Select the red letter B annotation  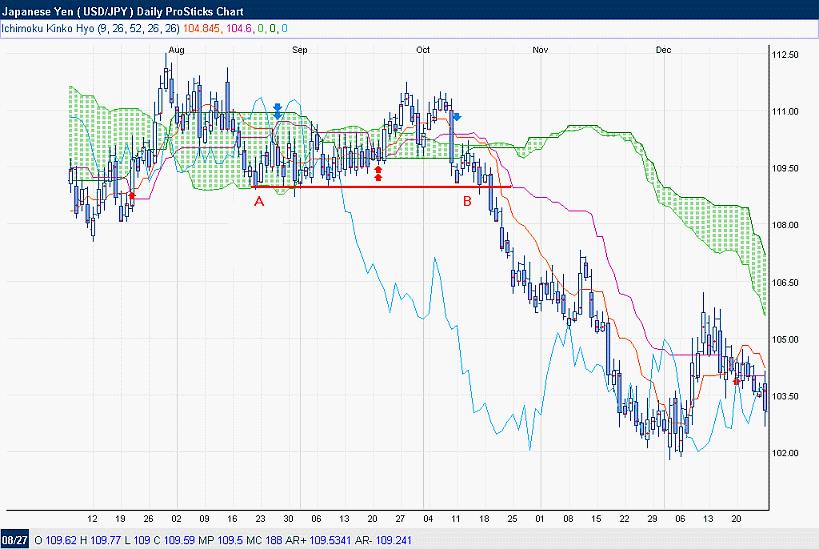[466, 201]
